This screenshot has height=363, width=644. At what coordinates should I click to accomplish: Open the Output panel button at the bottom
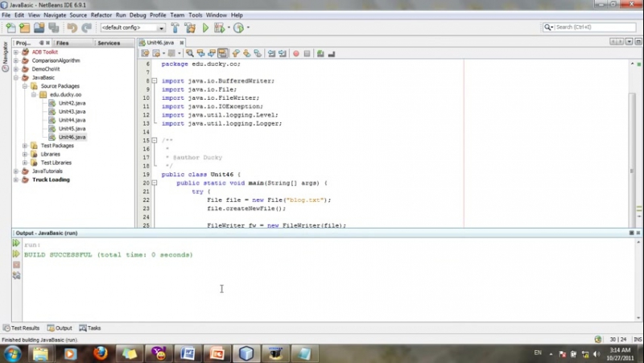[60, 328]
